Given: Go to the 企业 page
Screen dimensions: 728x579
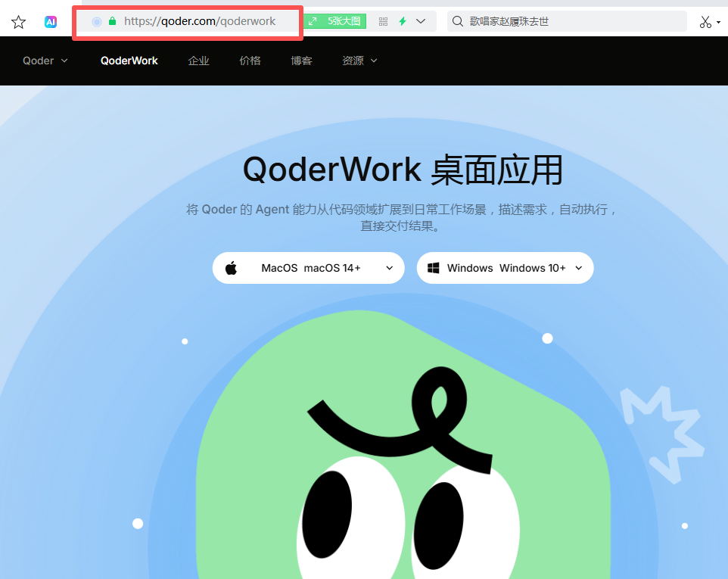Looking at the screenshot, I should point(199,61).
